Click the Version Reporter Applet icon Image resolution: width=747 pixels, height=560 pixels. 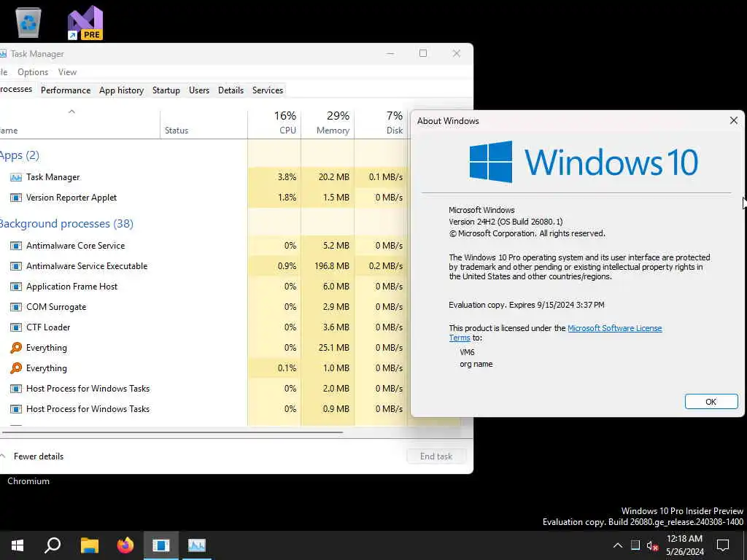tap(16, 198)
